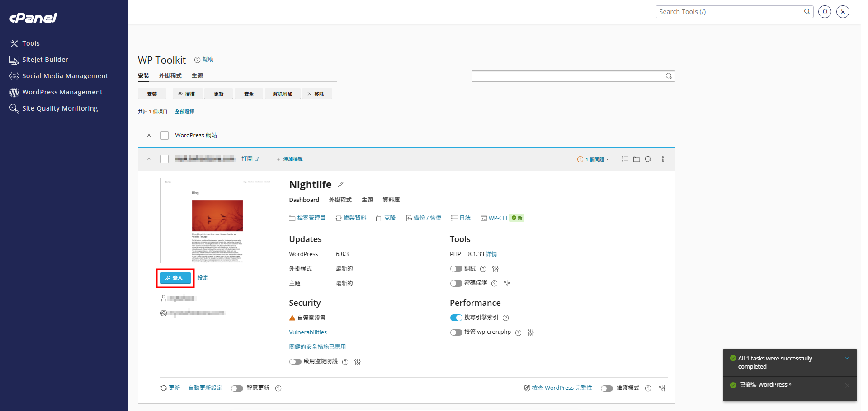The width and height of the screenshot is (868, 411).
Task: Collapse the WordPress 網站 group
Action: coord(149,135)
